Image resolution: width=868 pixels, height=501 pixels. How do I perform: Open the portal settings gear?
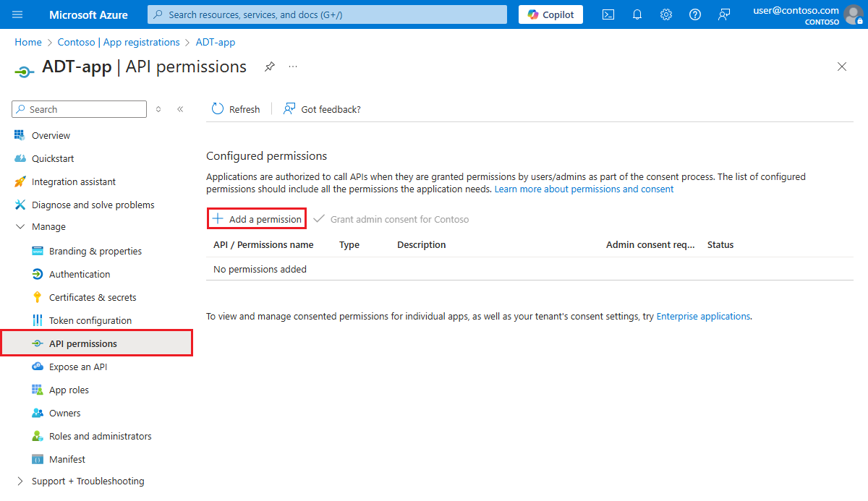coord(666,14)
